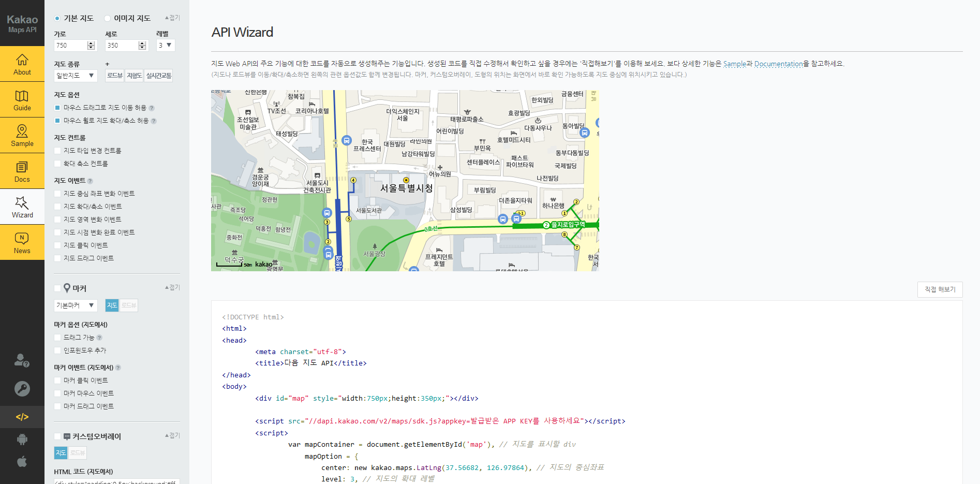
Task: Click the user help icon in sidebar
Action: 22,360
